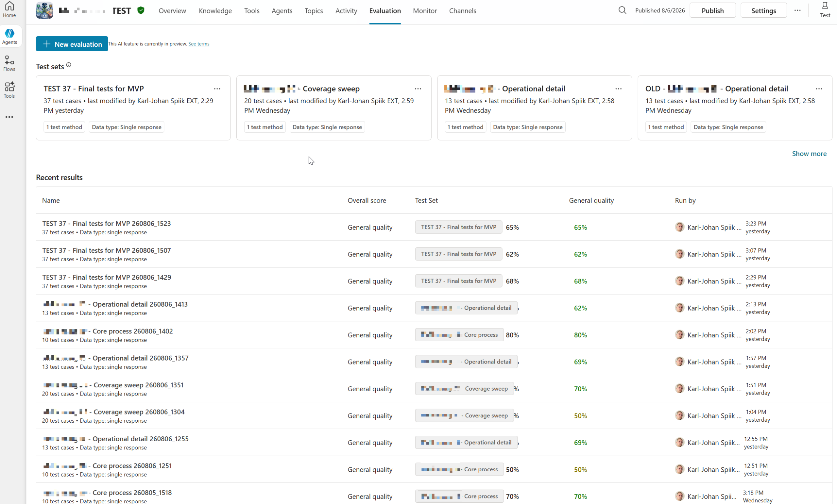This screenshot has width=837, height=504.
Task: Click the agent avatar thumbnail
Action: tap(44, 10)
